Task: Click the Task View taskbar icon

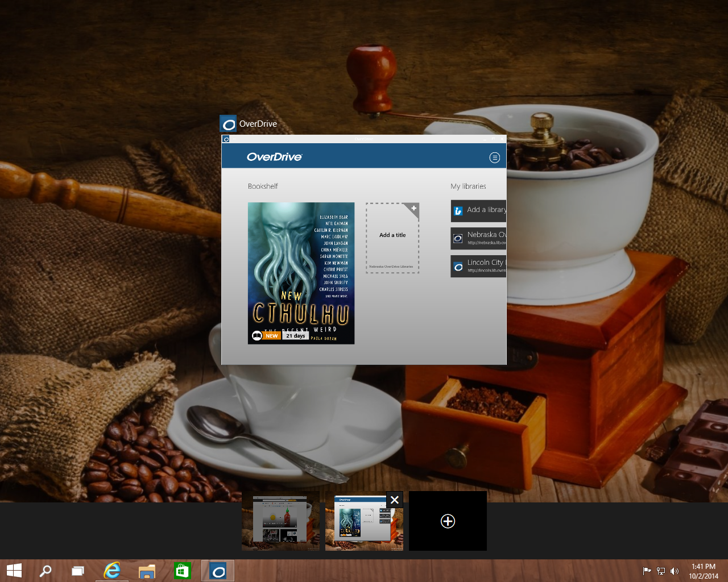Action: (x=78, y=571)
